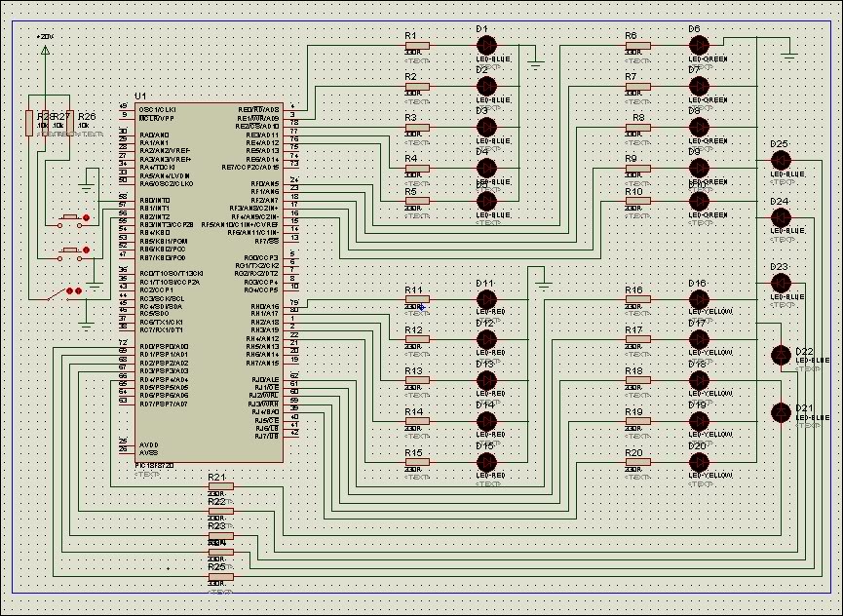Select resistor R22
843x616 pixels.
[x=221, y=511]
